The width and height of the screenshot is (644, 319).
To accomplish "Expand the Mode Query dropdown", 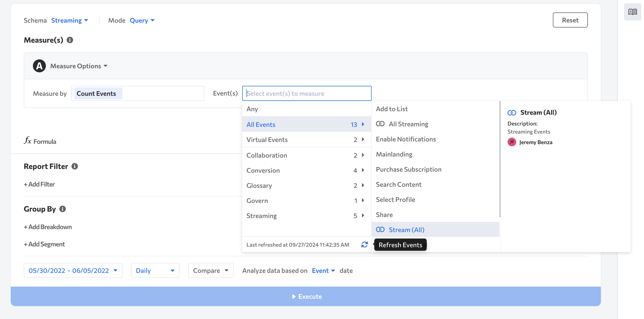I will click(x=141, y=20).
